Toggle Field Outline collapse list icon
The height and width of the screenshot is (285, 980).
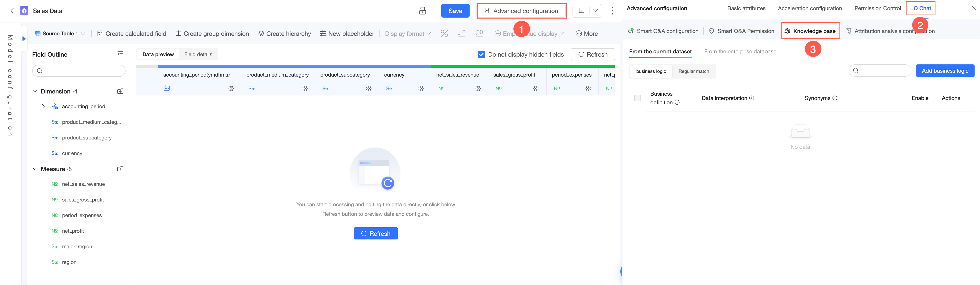(x=120, y=54)
